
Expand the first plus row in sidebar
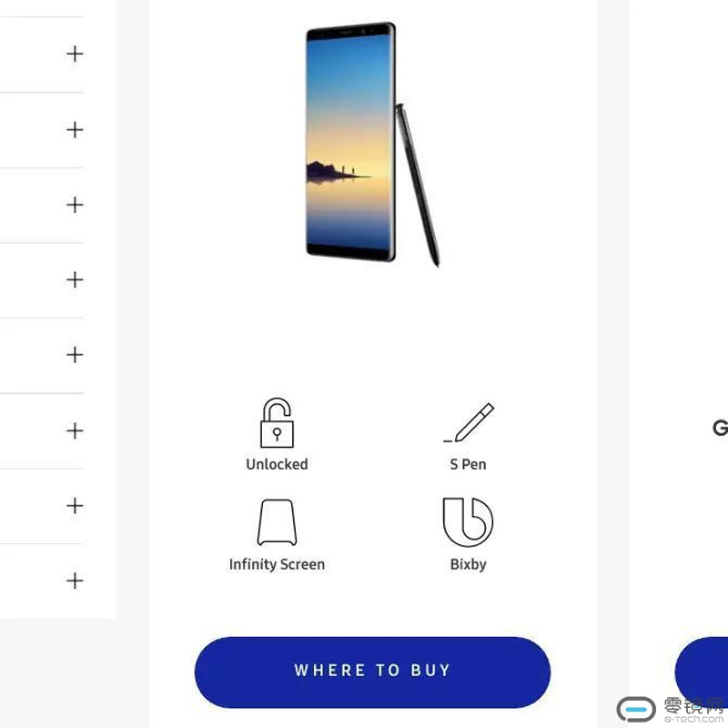75,54
